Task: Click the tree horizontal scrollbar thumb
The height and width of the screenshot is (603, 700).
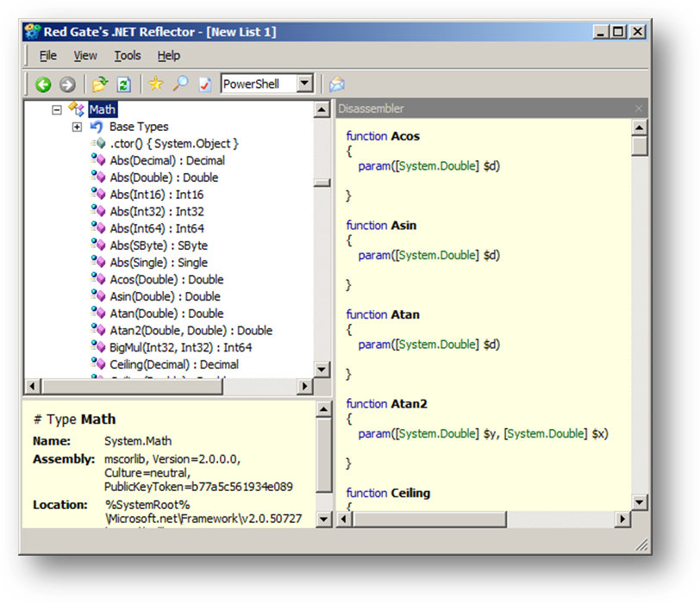Action: [x=132, y=386]
